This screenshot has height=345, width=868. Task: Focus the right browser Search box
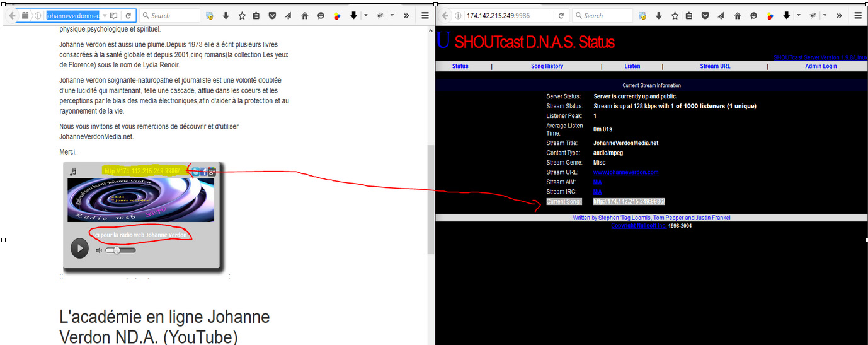(x=603, y=15)
